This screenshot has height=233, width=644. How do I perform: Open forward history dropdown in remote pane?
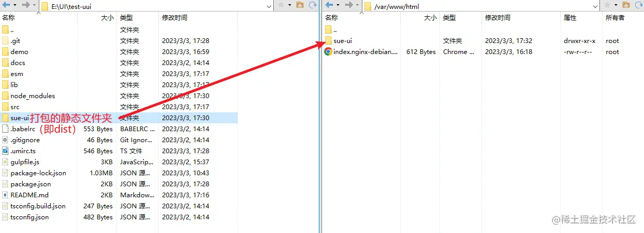pyautogui.click(x=358, y=5)
